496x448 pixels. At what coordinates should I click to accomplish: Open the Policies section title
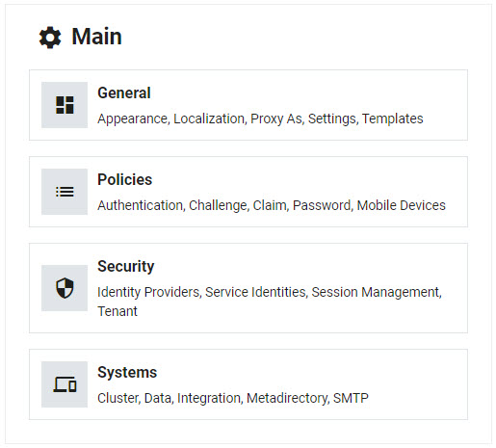[125, 179]
